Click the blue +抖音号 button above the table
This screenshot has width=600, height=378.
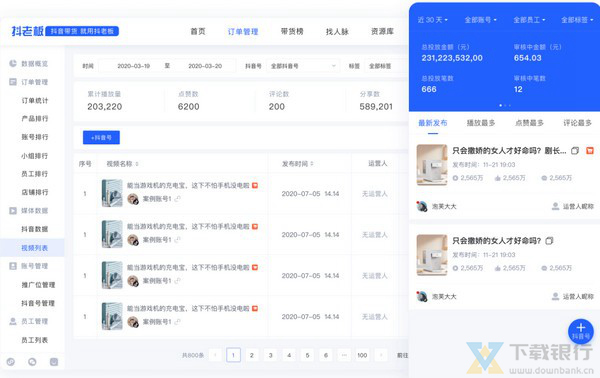[x=101, y=137]
